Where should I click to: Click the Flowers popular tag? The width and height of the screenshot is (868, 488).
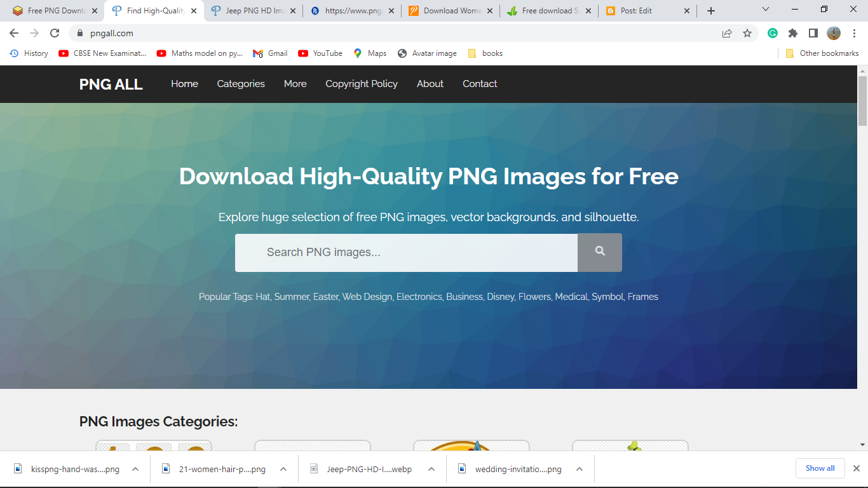(x=535, y=297)
